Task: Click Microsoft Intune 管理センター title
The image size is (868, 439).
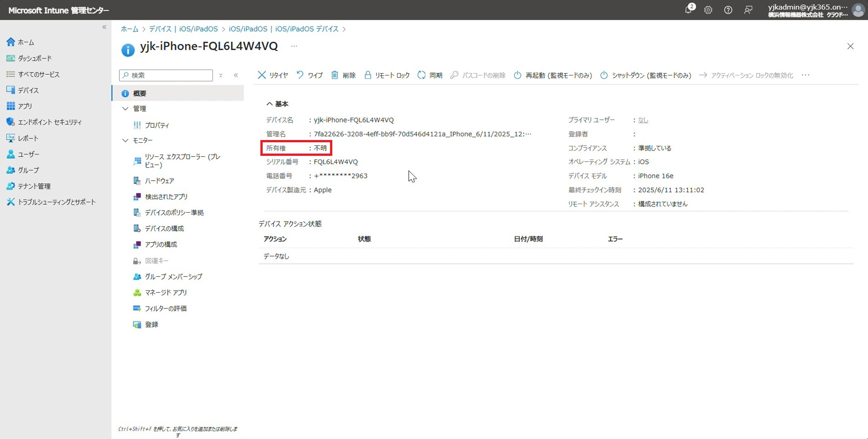Action: click(x=59, y=10)
